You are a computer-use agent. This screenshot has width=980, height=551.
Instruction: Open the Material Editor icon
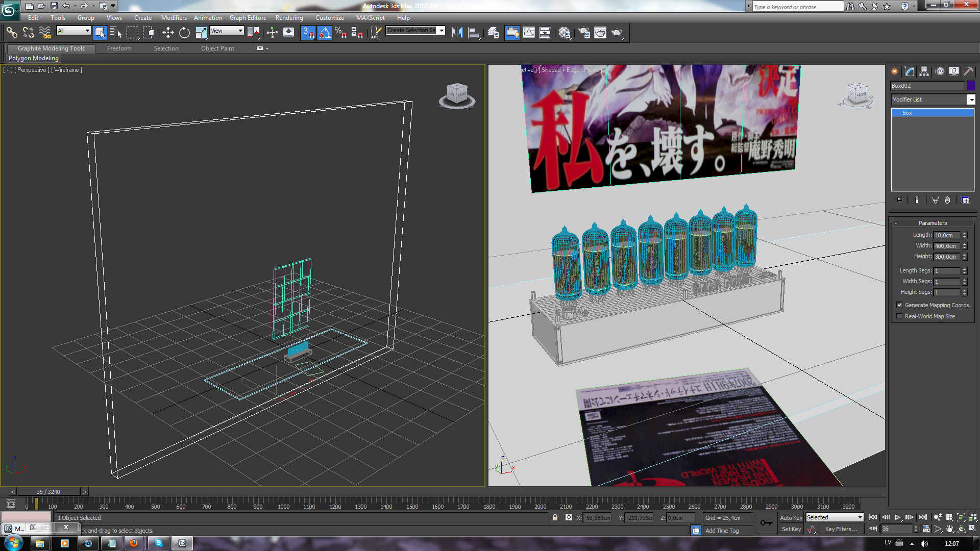point(564,33)
